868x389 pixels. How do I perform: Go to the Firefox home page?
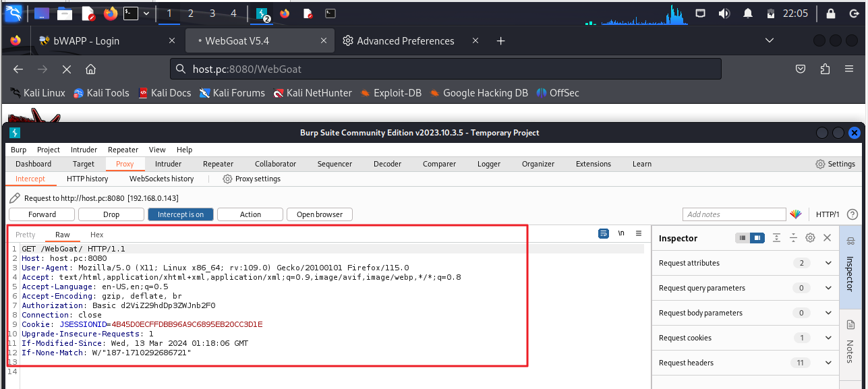[90, 69]
